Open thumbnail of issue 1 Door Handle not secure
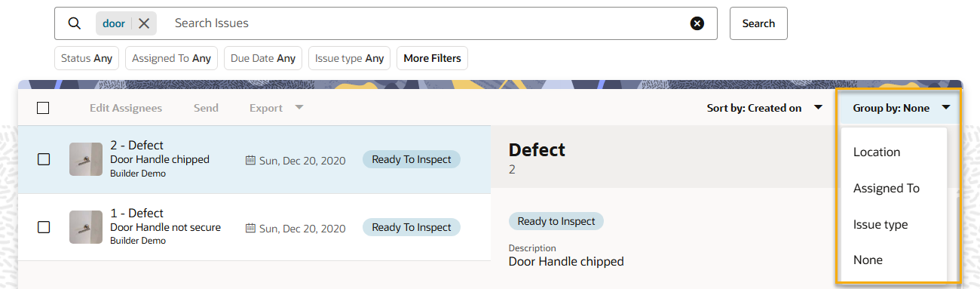Viewport: 980px width, 289px height. (x=86, y=227)
